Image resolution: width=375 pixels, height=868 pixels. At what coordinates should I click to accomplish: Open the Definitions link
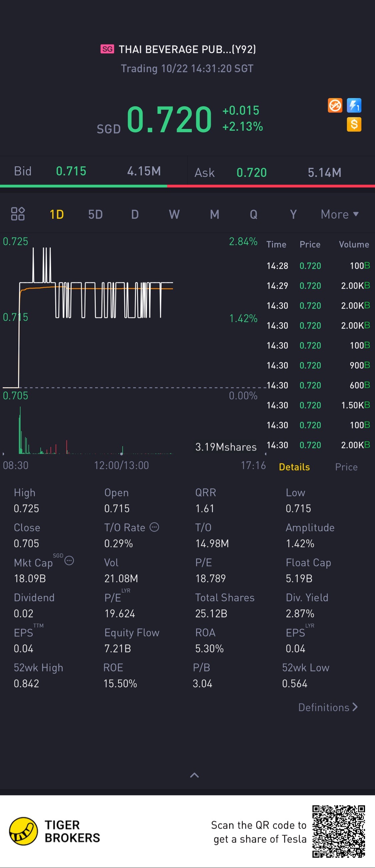[328, 707]
